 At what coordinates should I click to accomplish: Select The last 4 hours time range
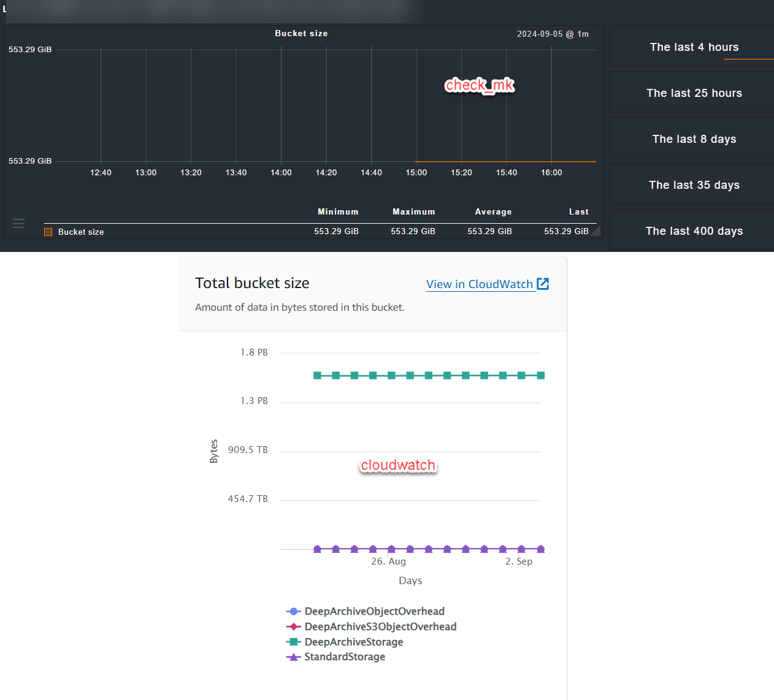coord(694,47)
